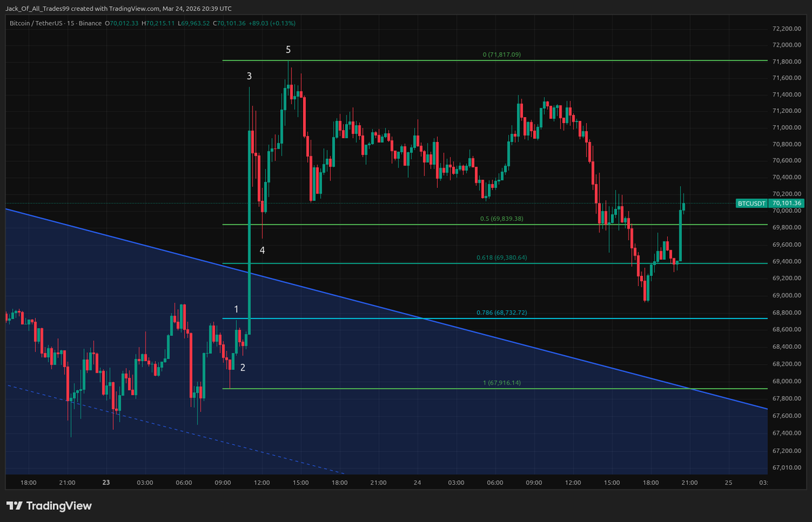Click the Jack_Of_All_Trades99 author caption
The image size is (812, 522).
point(39,8)
